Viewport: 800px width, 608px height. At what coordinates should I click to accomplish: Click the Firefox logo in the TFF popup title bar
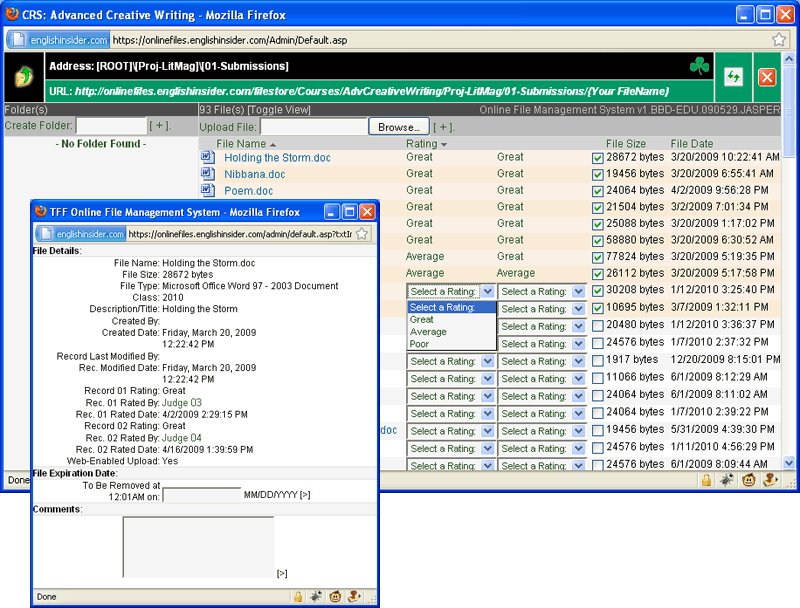(x=40, y=211)
